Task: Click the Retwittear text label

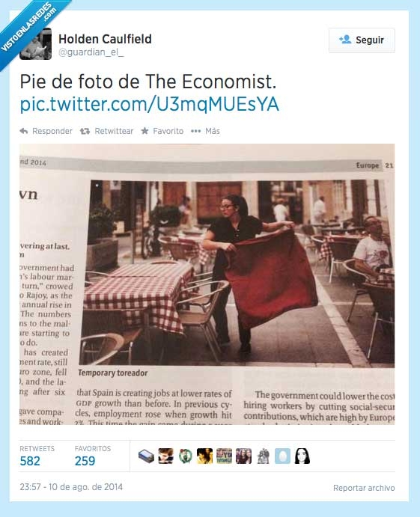Action: point(114,131)
